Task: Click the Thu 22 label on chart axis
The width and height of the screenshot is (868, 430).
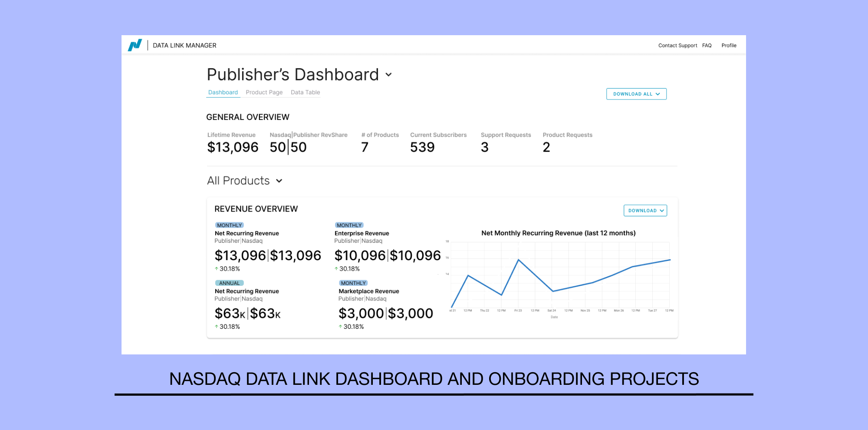Action: click(484, 311)
